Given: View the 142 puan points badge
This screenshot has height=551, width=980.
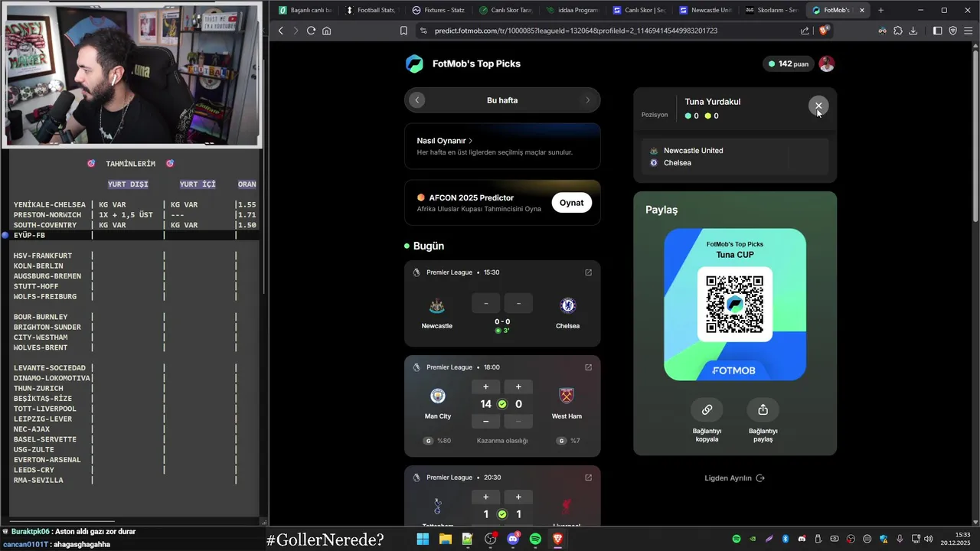Looking at the screenshot, I should tap(789, 64).
